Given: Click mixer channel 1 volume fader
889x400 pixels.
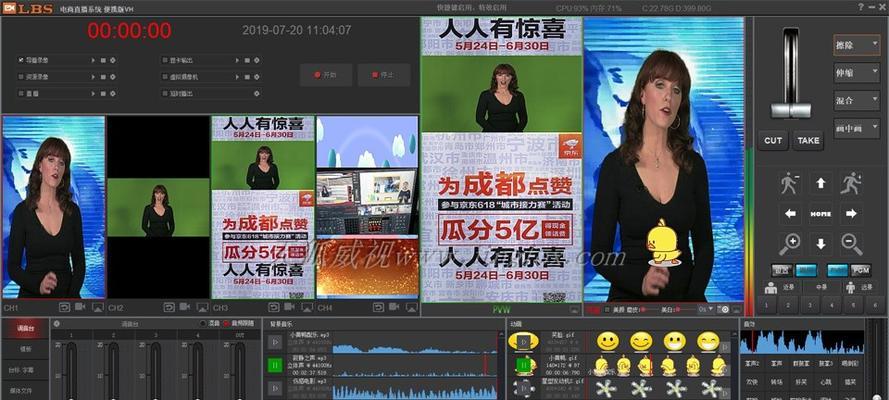Looking at the screenshot, I should [x=71, y=369].
